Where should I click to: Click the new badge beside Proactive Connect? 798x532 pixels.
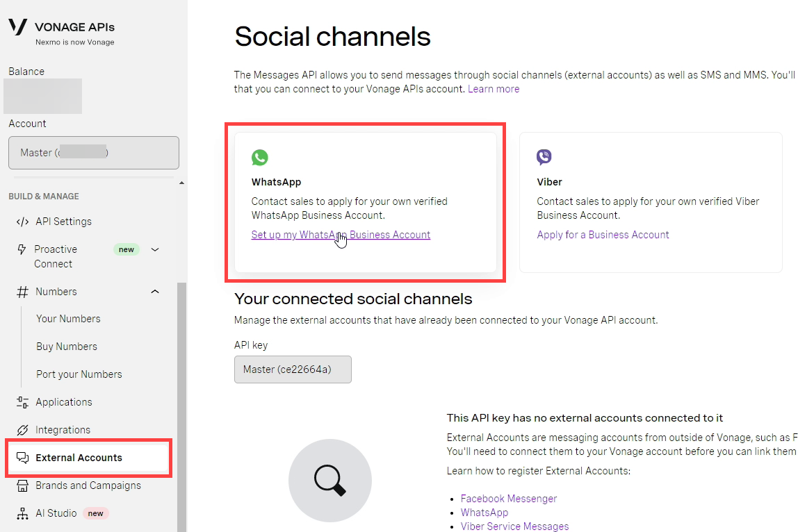coord(127,250)
